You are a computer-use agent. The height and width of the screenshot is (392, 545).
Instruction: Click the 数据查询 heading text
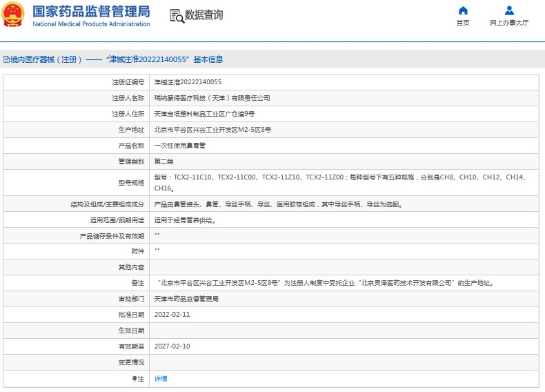coord(204,15)
